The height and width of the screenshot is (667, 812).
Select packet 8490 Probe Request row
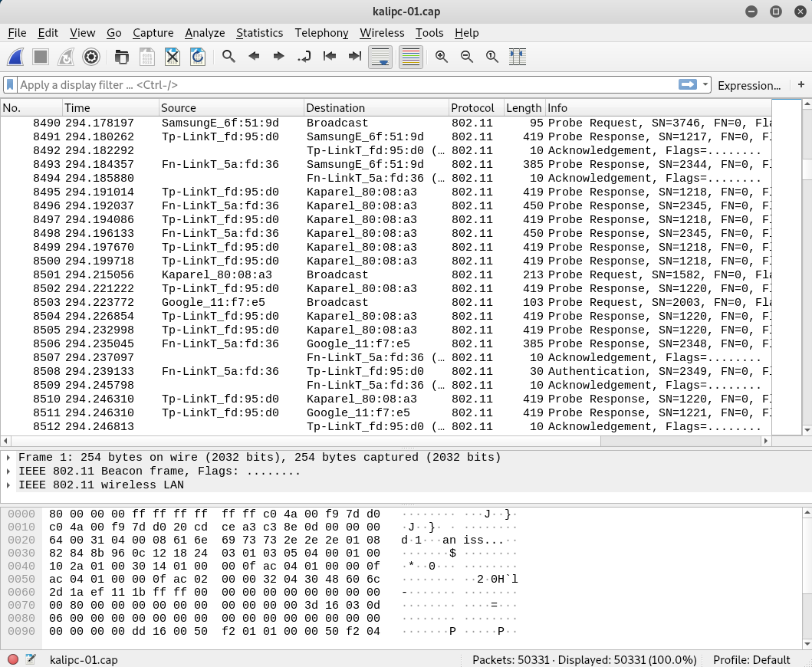pyautogui.click(x=386, y=123)
